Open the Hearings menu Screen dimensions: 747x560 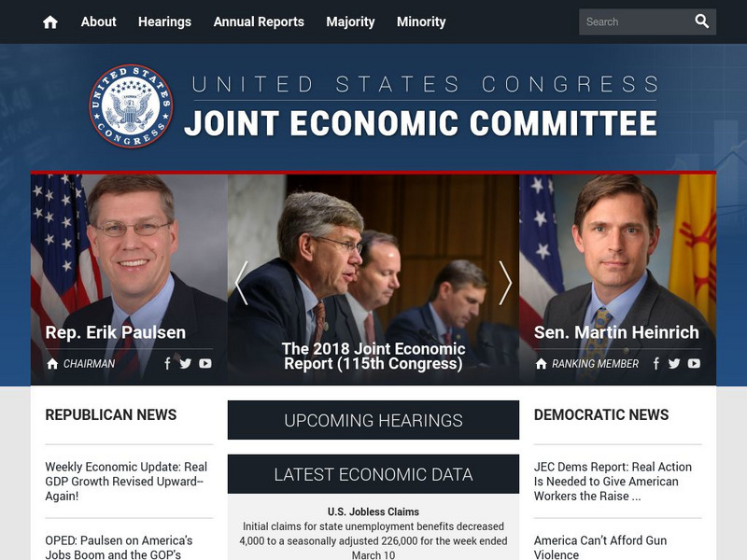[x=165, y=21]
